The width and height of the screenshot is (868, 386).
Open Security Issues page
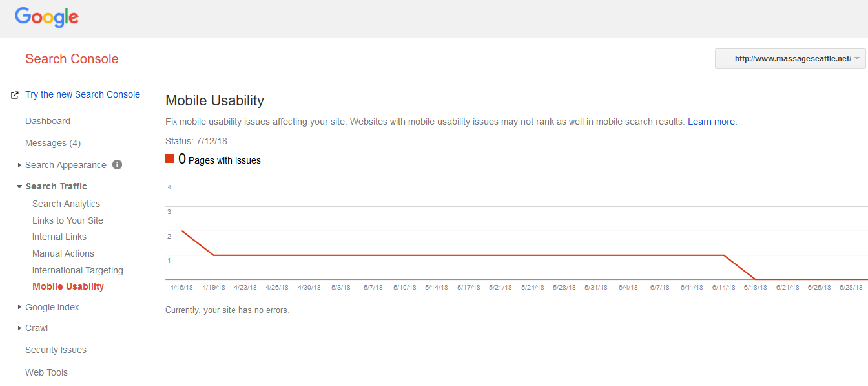point(56,350)
